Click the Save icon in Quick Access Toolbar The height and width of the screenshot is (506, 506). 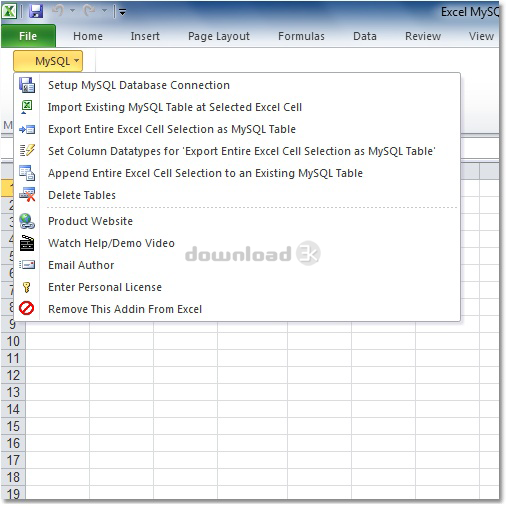(x=36, y=12)
